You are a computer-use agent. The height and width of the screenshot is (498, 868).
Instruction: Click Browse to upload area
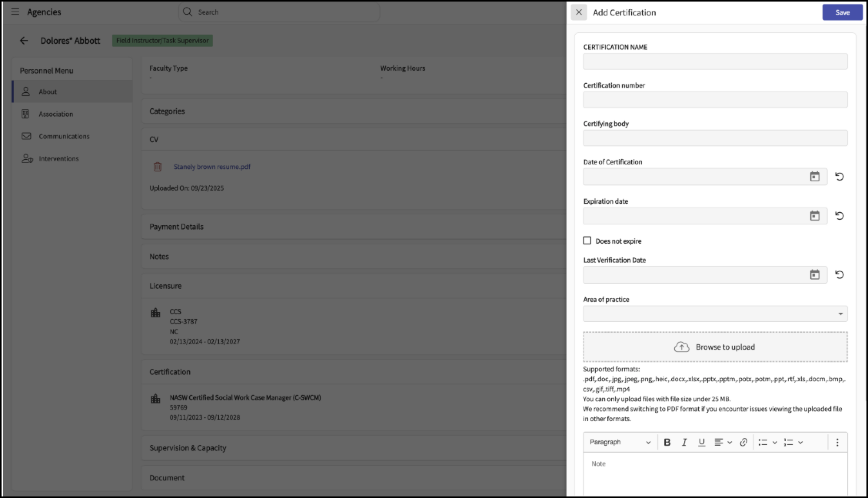[x=715, y=347]
